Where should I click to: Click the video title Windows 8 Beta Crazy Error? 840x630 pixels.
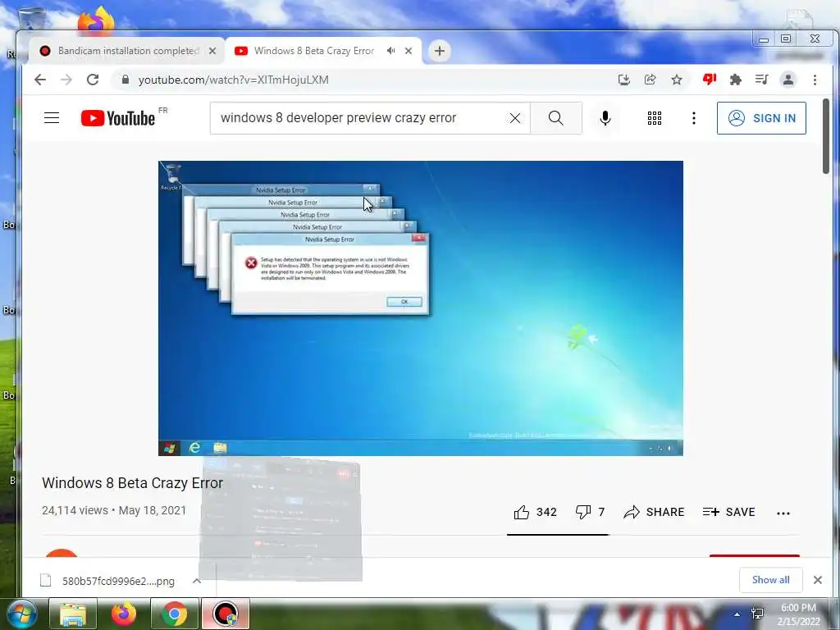point(132,482)
